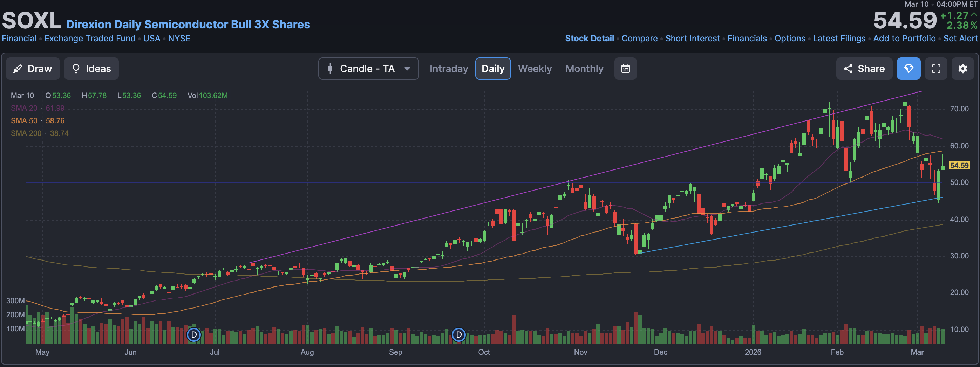
Task: Click the Direxion Daily Semiconductor Bull 3X Shares title
Action: tap(188, 24)
